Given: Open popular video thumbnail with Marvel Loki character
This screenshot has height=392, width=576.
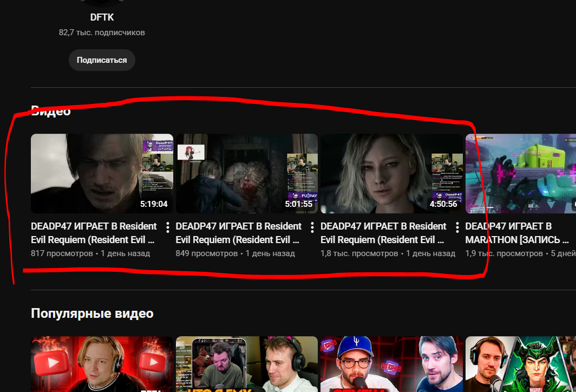Looking at the screenshot, I should pos(521,364).
